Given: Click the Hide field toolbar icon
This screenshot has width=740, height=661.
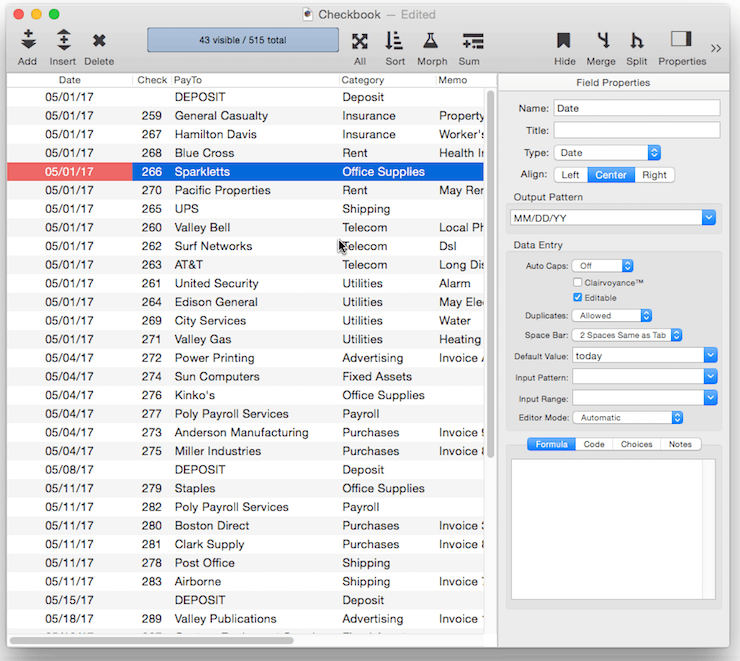Looking at the screenshot, I should [563, 41].
